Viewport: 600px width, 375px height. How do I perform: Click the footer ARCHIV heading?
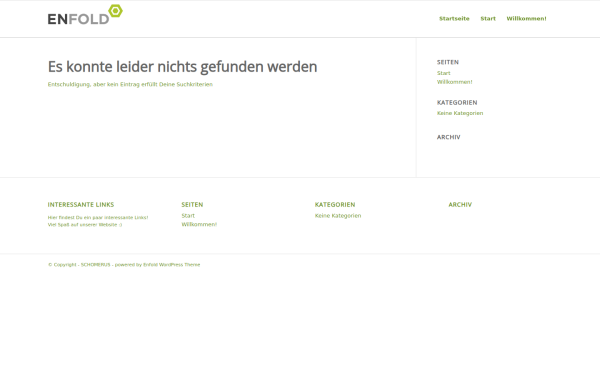point(460,205)
